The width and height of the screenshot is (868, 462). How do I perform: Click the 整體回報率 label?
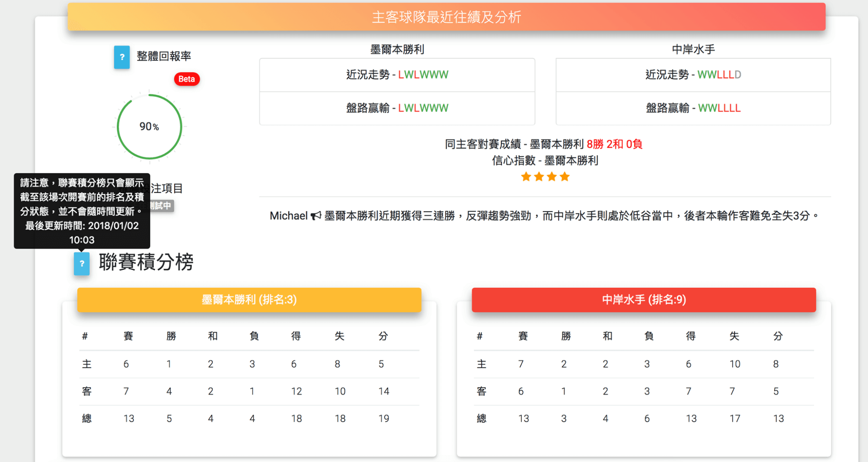coord(164,56)
